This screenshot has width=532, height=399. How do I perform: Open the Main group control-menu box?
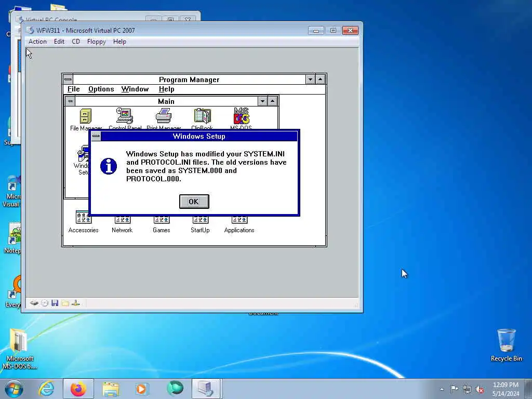pos(70,101)
